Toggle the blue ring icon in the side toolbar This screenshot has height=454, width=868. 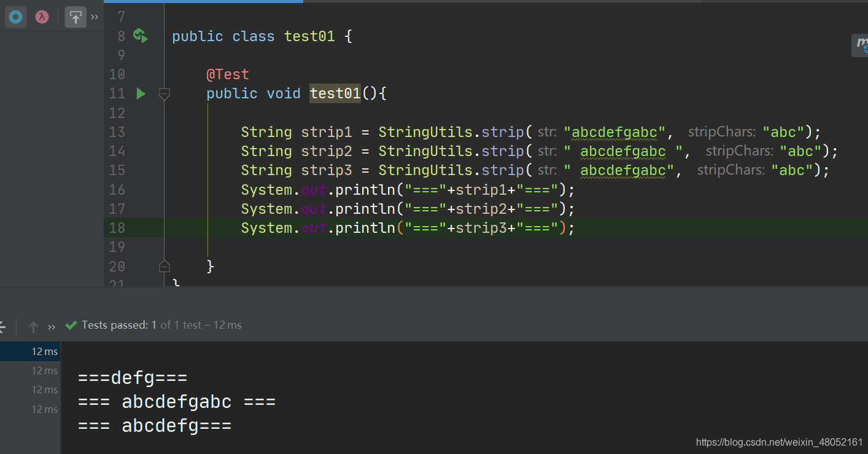(15, 17)
